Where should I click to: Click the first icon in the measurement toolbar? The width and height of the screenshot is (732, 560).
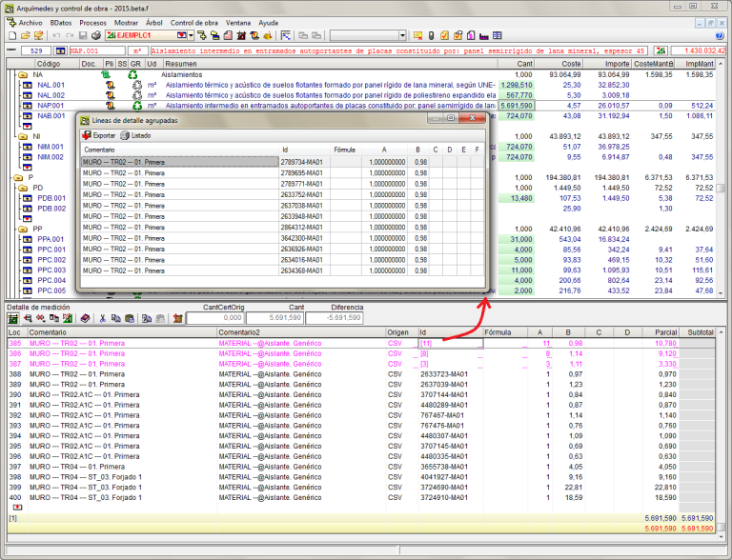click(x=13, y=318)
